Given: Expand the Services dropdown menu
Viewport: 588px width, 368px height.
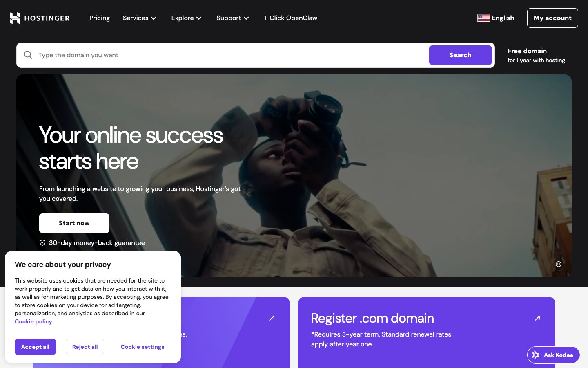Looking at the screenshot, I should [x=140, y=18].
